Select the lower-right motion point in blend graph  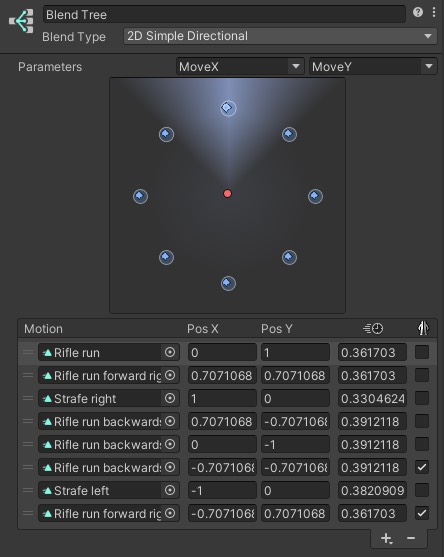pos(289,257)
